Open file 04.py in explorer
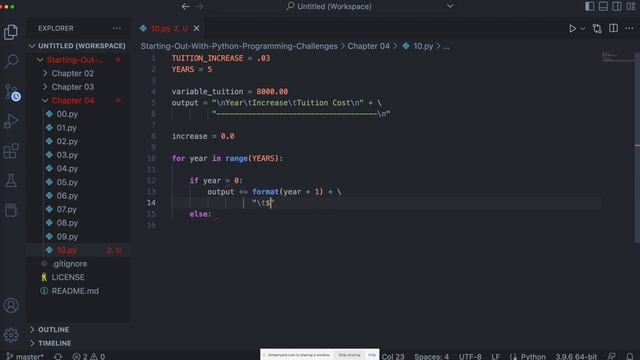Screen dimensions: 640x360 tap(67, 169)
